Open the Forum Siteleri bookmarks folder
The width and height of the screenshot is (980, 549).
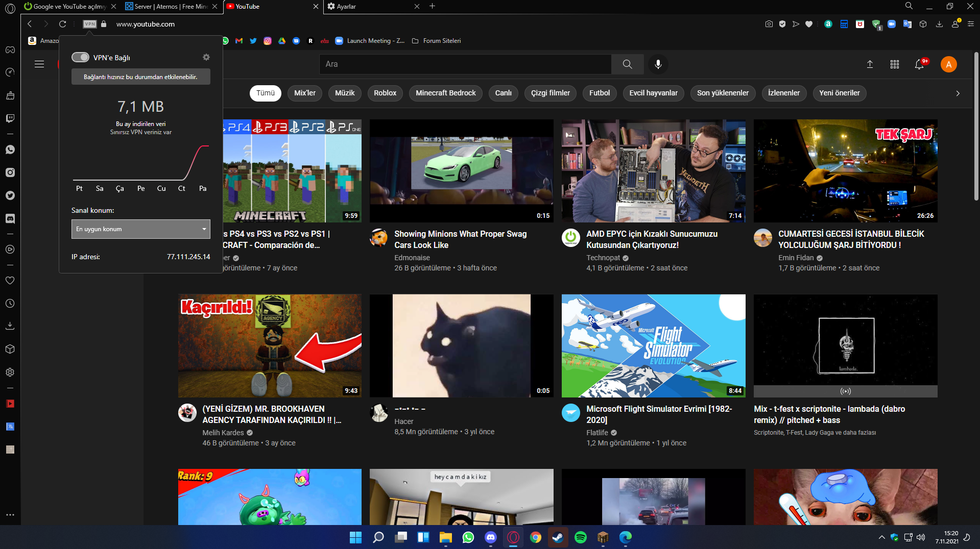coord(437,41)
